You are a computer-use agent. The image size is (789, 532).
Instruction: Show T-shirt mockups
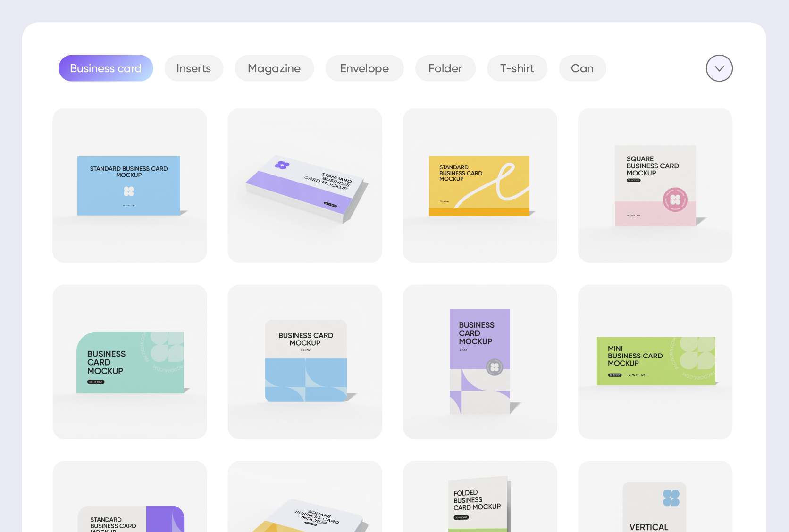tap(517, 68)
